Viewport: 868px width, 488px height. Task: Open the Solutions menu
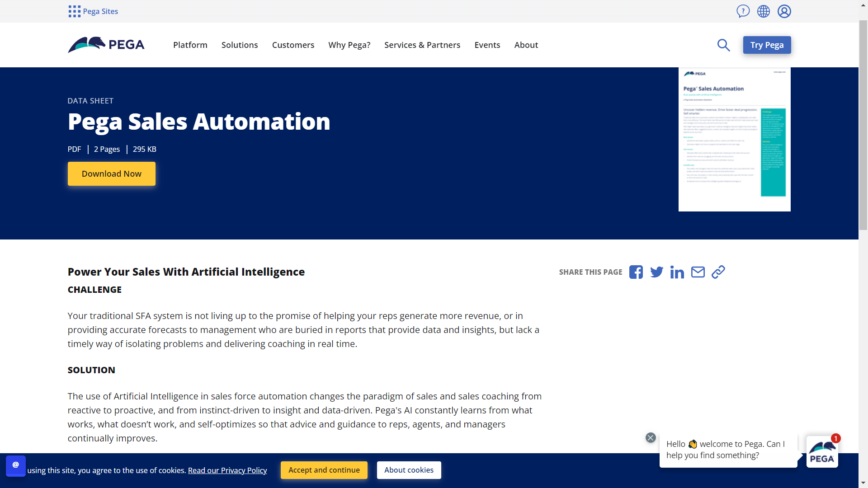[240, 45]
